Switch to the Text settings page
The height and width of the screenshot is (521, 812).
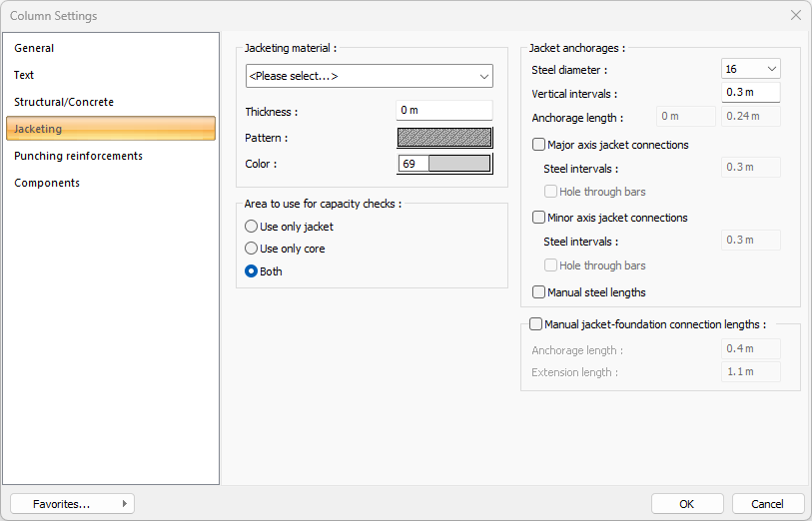(24, 75)
